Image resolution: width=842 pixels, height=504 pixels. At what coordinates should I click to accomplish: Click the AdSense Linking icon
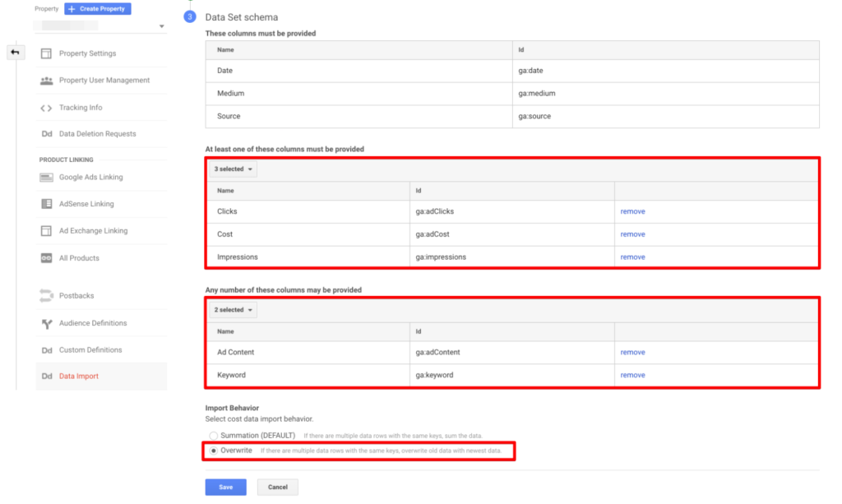pyautogui.click(x=46, y=204)
